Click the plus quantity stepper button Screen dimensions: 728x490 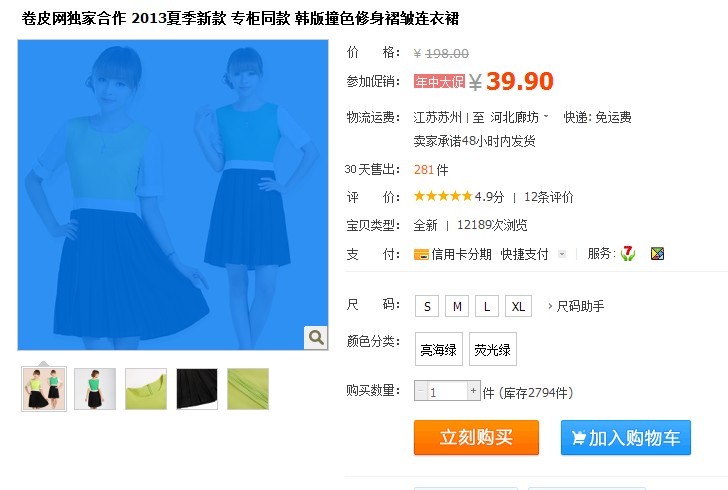point(473,391)
